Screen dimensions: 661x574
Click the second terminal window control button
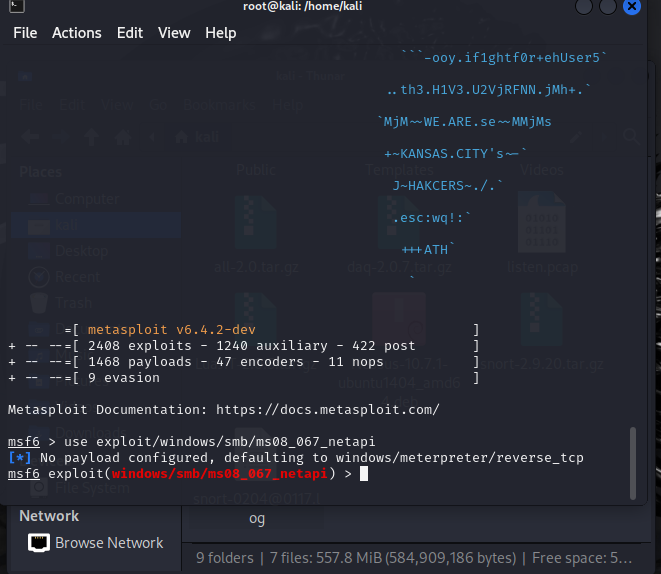[608, 6]
